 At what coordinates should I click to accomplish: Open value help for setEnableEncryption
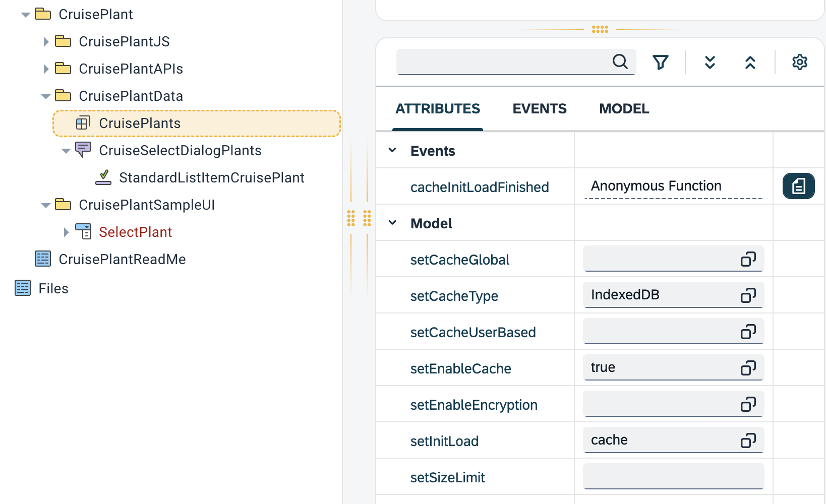pos(748,404)
